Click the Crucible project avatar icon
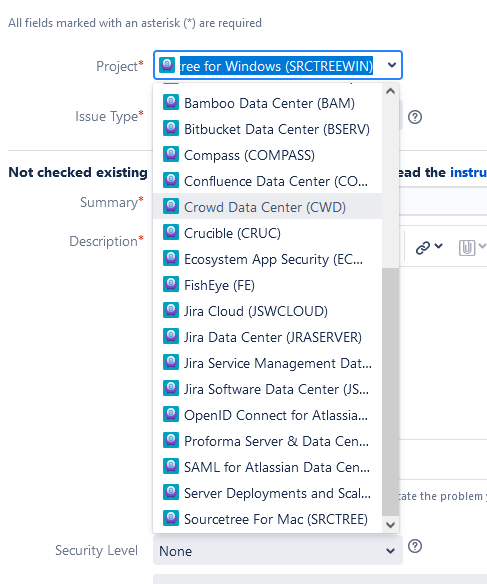The height and width of the screenshot is (584, 487). click(x=171, y=232)
